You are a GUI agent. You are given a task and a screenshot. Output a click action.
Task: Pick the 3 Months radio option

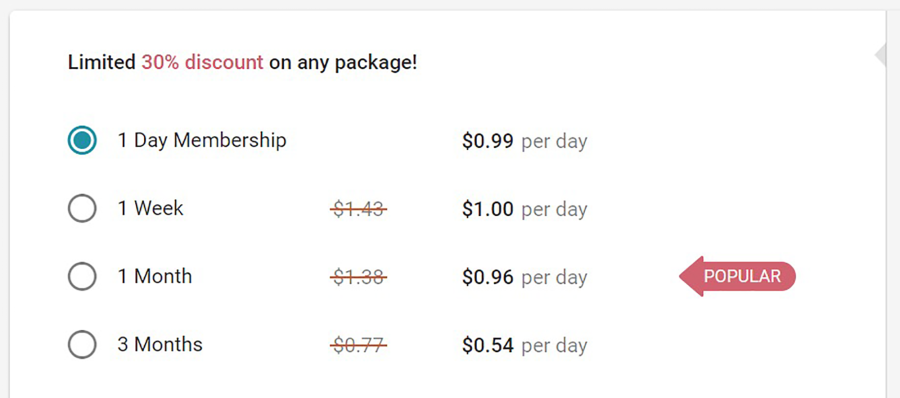82,345
